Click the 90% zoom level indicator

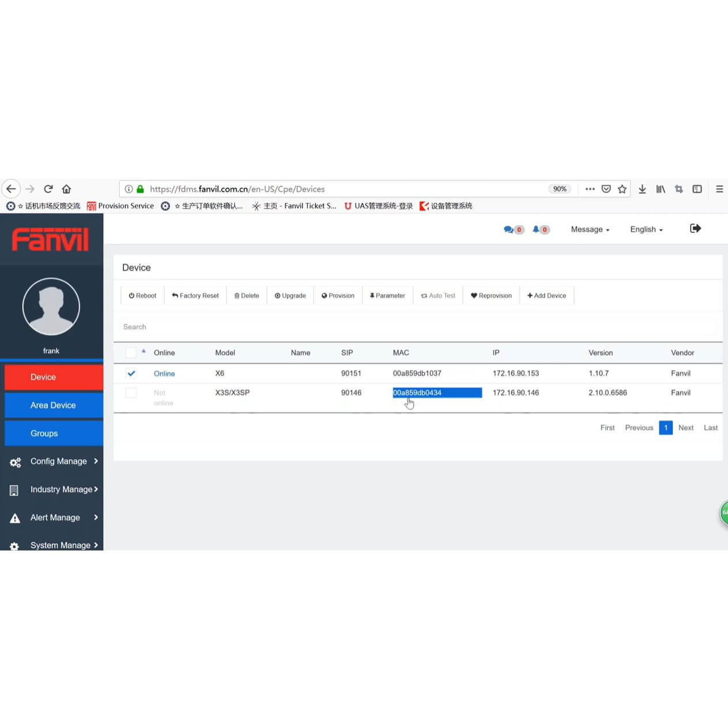point(560,189)
